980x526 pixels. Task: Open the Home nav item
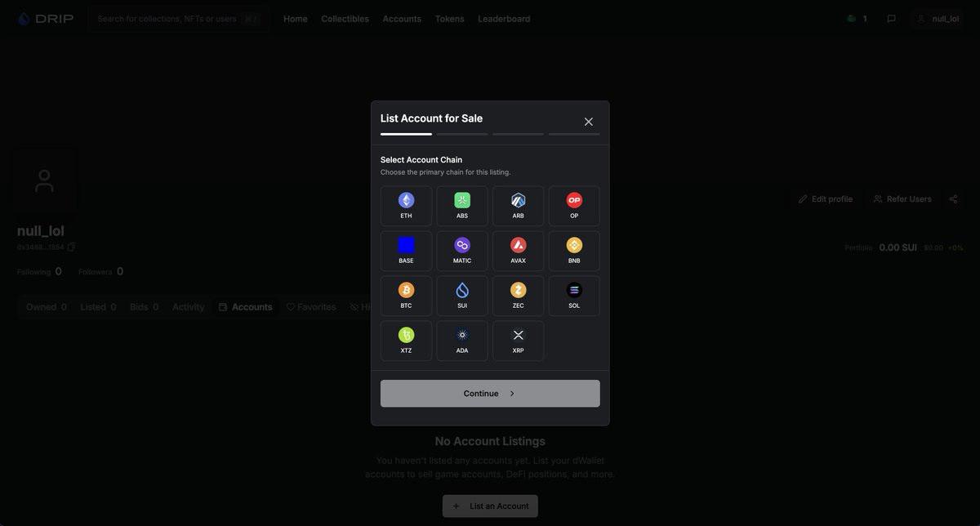(x=296, y=19)
